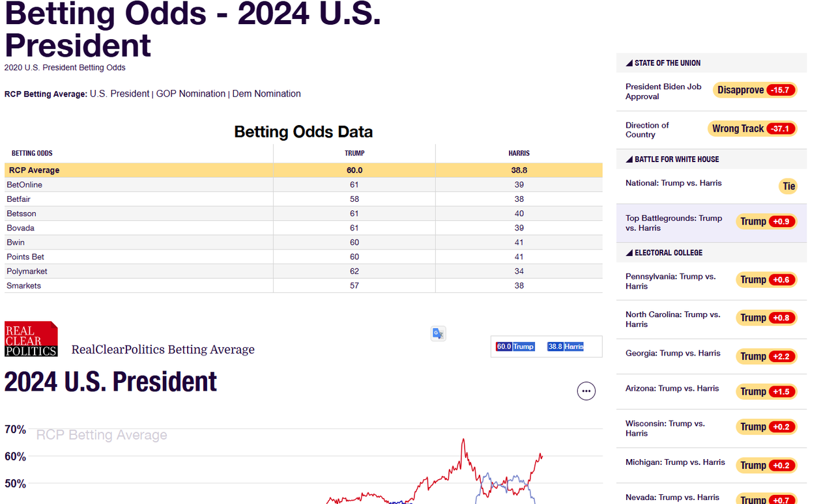Viewport: 834px width, 504px height.
Task: Click the RealClearPolitics Betting Average caption
Action: tap(163, 350)
